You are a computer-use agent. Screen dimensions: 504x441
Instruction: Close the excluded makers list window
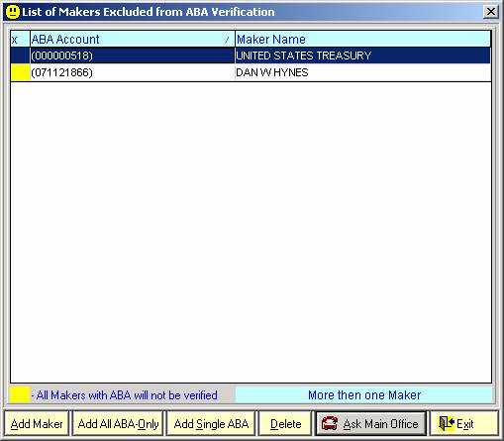(491, 12)
